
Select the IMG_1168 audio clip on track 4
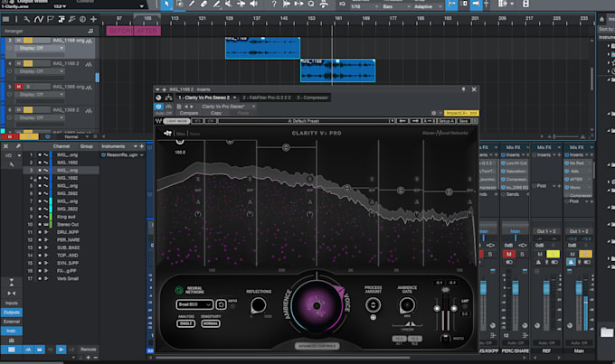[337, 70]
